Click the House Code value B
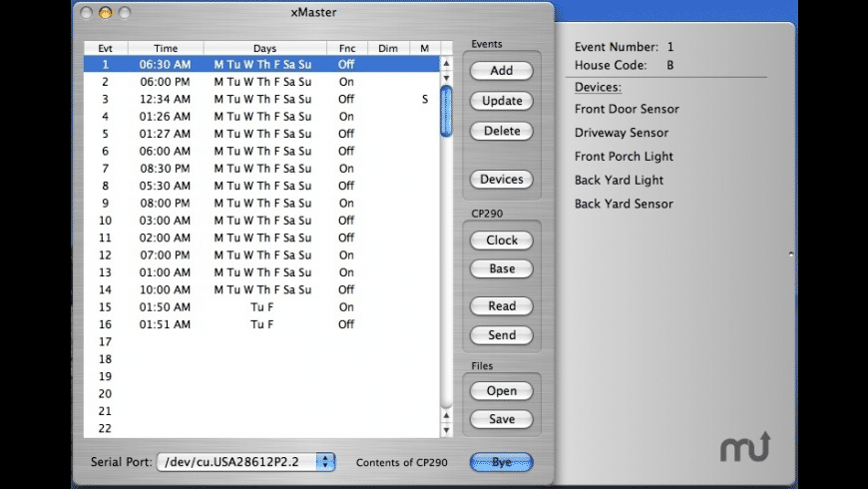 tap(669, 65)
